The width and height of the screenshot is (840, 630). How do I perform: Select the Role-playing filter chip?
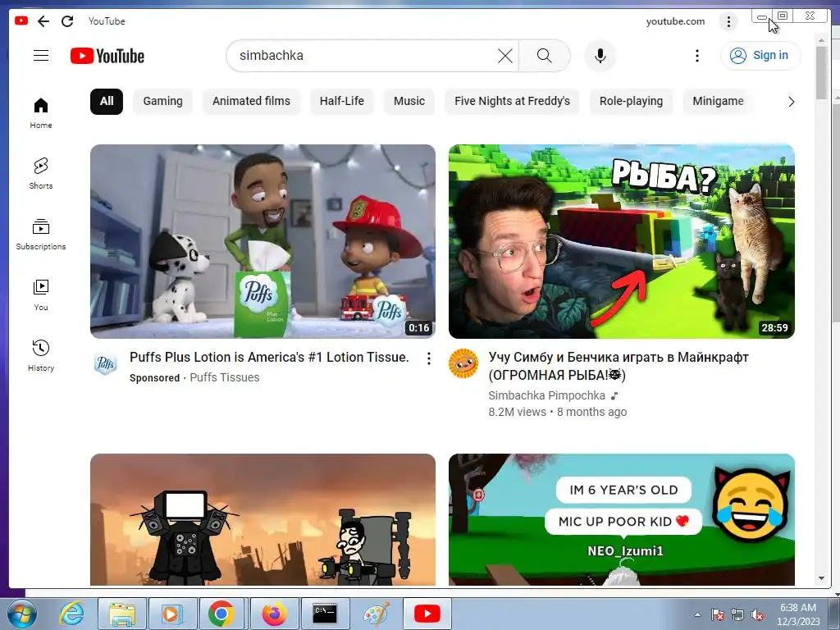tap(631, 101)
